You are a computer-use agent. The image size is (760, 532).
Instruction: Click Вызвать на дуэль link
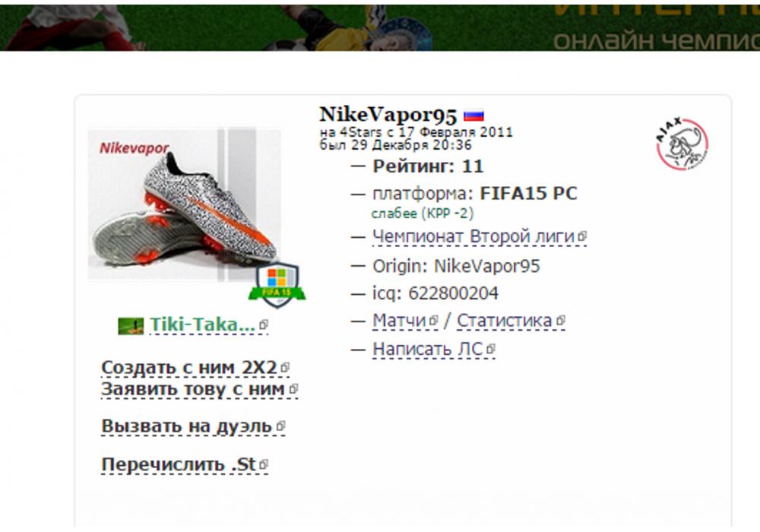pos(187,426)
